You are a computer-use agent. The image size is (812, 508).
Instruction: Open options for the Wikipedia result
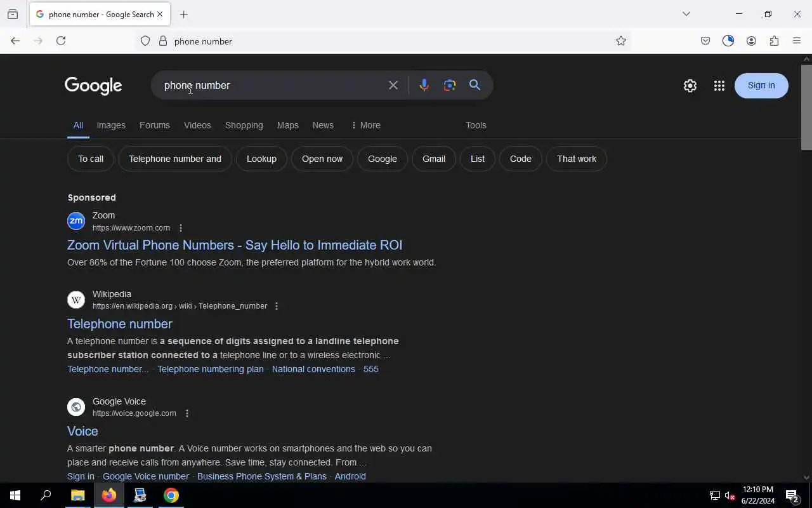276,306
